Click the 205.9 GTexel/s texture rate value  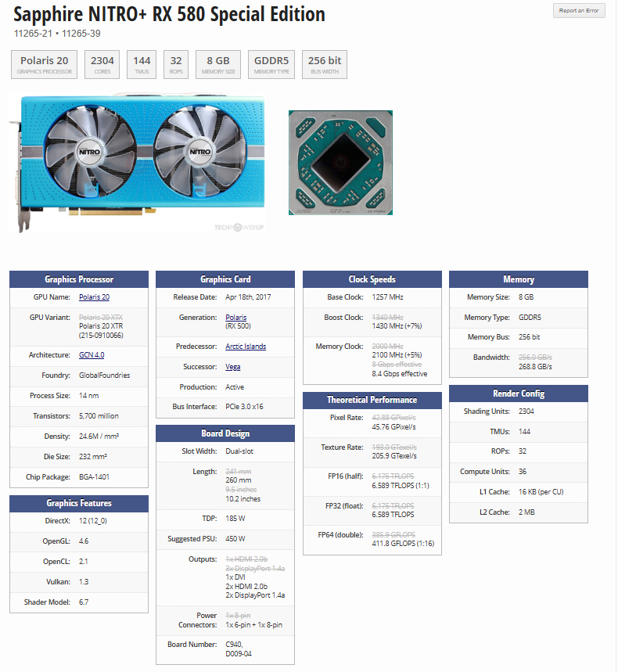tap(394, 456)
